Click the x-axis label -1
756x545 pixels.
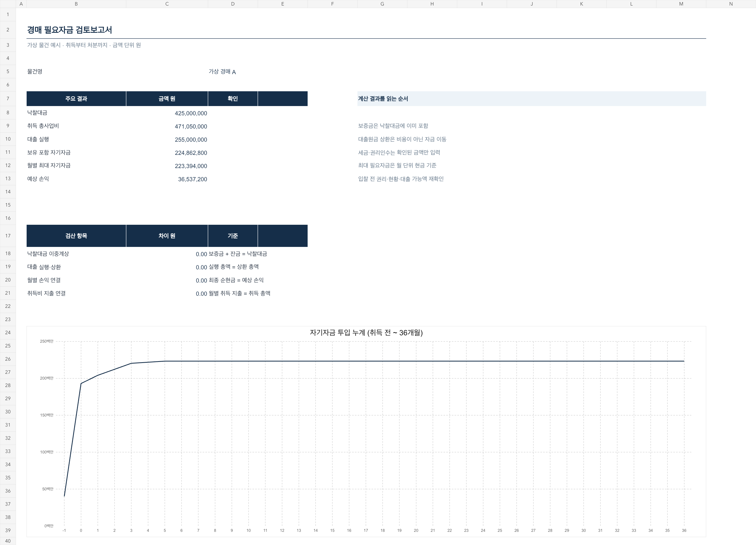(x=64, y=530)
